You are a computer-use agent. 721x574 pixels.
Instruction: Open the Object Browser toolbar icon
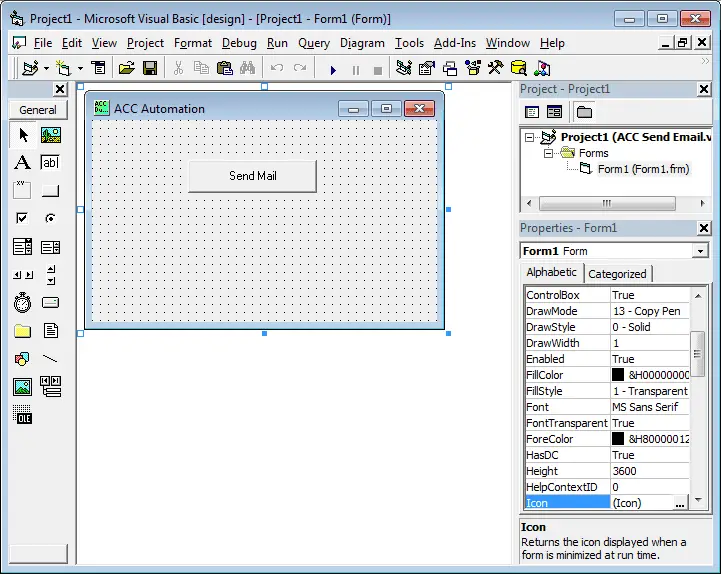(x=473, y=69)
